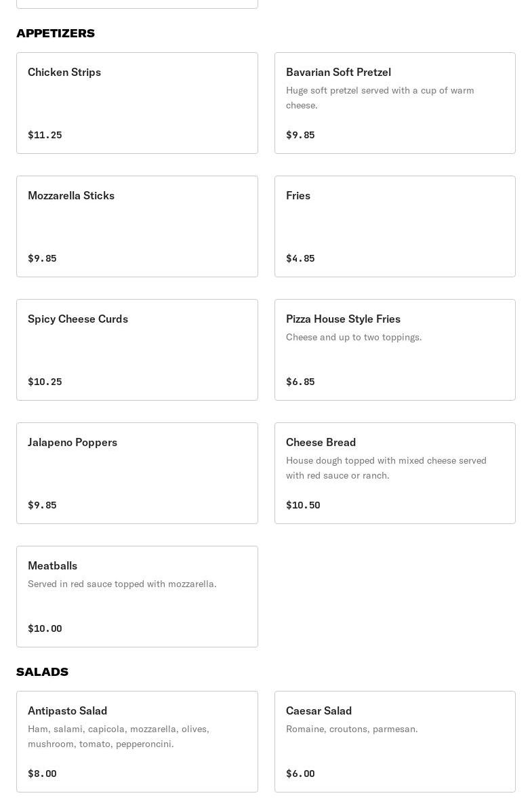The image size is (532, 802).
Task: Click the $6.00 Caesar Salad price
Action: point(300,774)
